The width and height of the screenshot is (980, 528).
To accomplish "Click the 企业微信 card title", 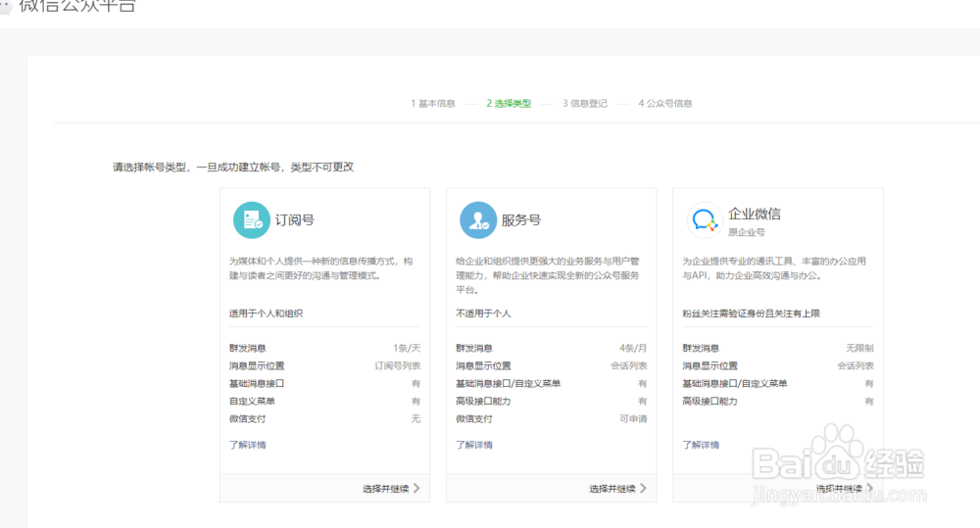I will [755, 214].
